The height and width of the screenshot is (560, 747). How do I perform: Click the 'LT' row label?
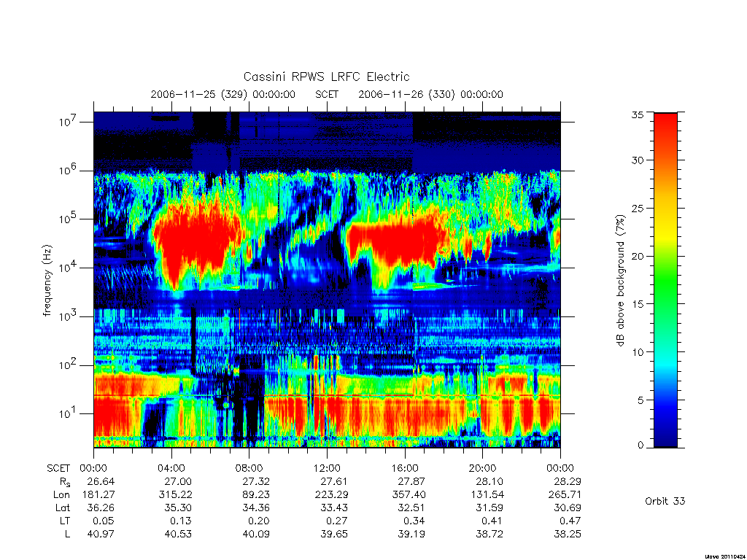tap(65, 521)
